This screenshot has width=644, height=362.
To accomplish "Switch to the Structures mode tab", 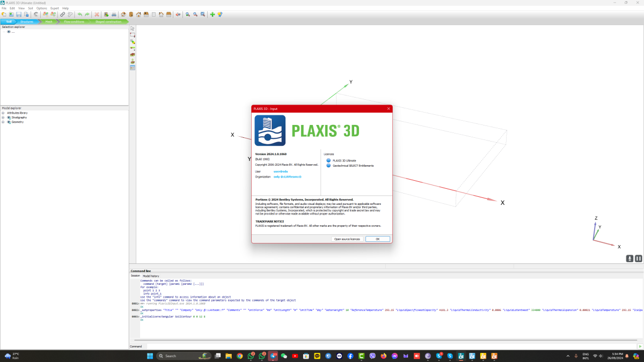I will (x=27, y=21).
